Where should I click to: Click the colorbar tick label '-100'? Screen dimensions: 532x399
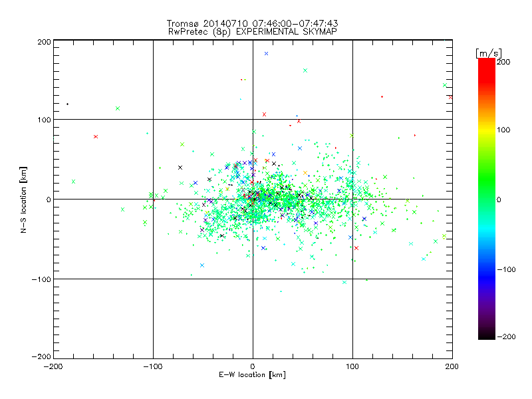click(x=506, y=269)
